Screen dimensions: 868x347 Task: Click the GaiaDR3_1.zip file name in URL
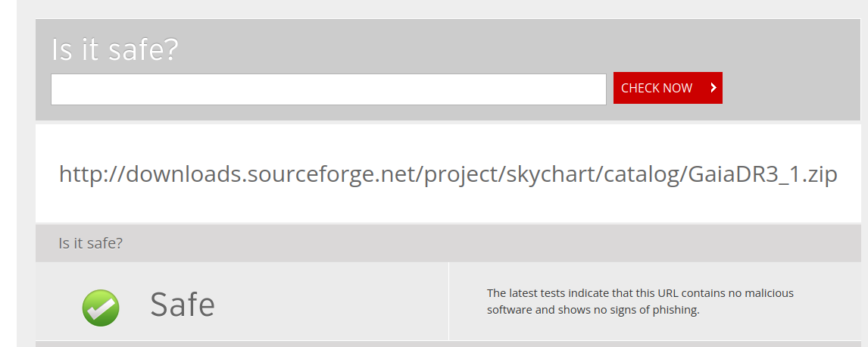[x=762, y=174]
